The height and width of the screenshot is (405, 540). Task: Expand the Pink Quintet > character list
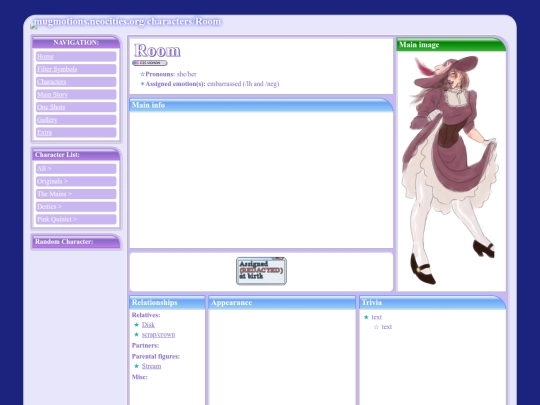[76, 219]
